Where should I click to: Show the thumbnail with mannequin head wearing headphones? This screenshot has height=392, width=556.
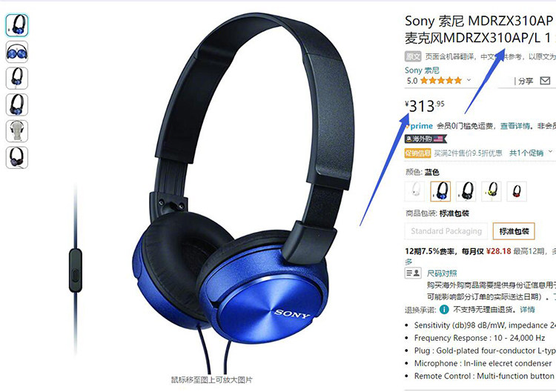tap(16, 130)
